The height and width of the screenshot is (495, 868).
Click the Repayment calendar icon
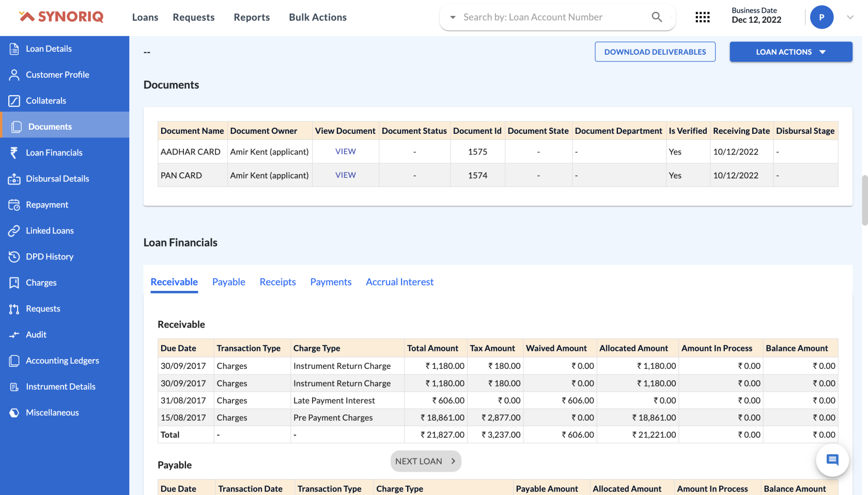pyautogui.click(x=14, y=205)
